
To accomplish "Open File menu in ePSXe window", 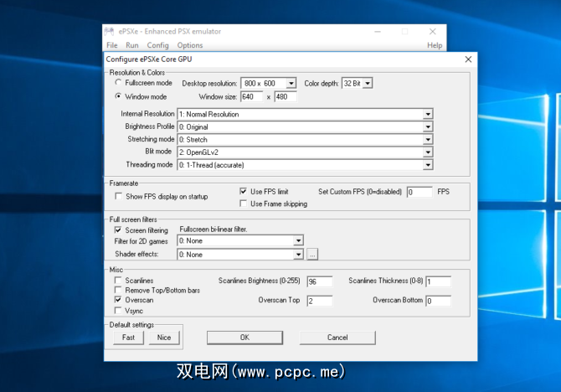I will pos(112,45).
